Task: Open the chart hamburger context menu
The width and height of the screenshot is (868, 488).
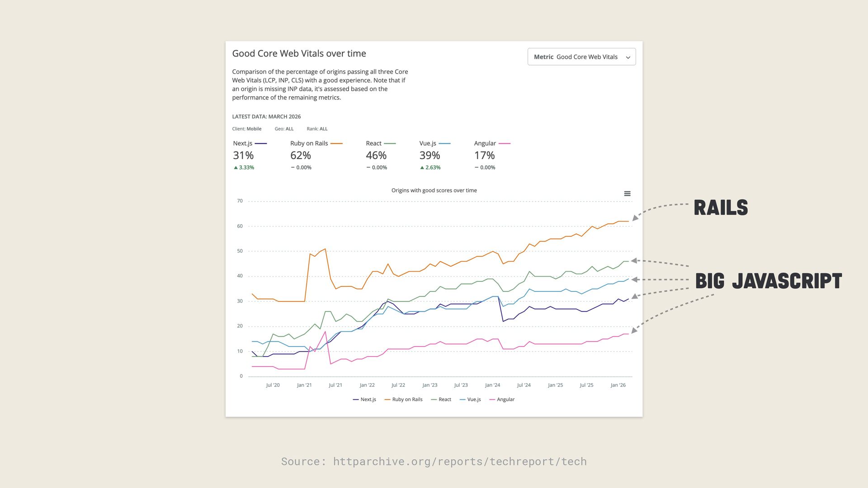Action: [627, 193]
